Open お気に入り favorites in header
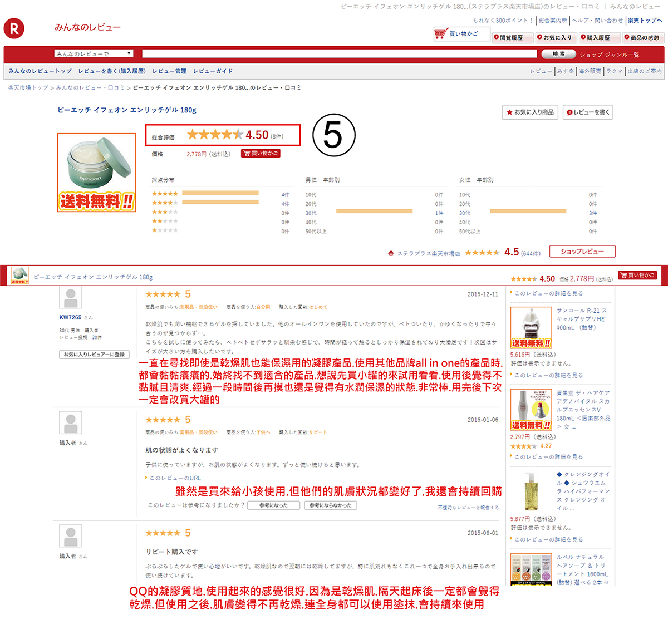The height and width of the screenshot is (644, 668). coord(554,38)
